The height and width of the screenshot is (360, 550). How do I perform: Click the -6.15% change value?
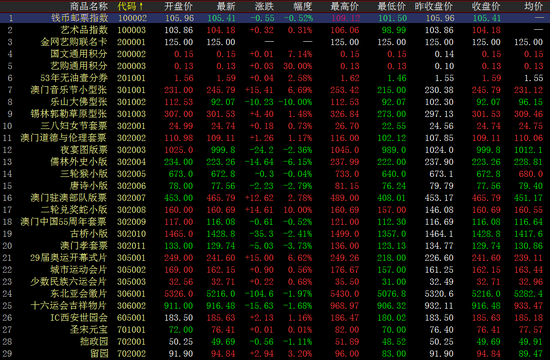(x=297, y=162)
